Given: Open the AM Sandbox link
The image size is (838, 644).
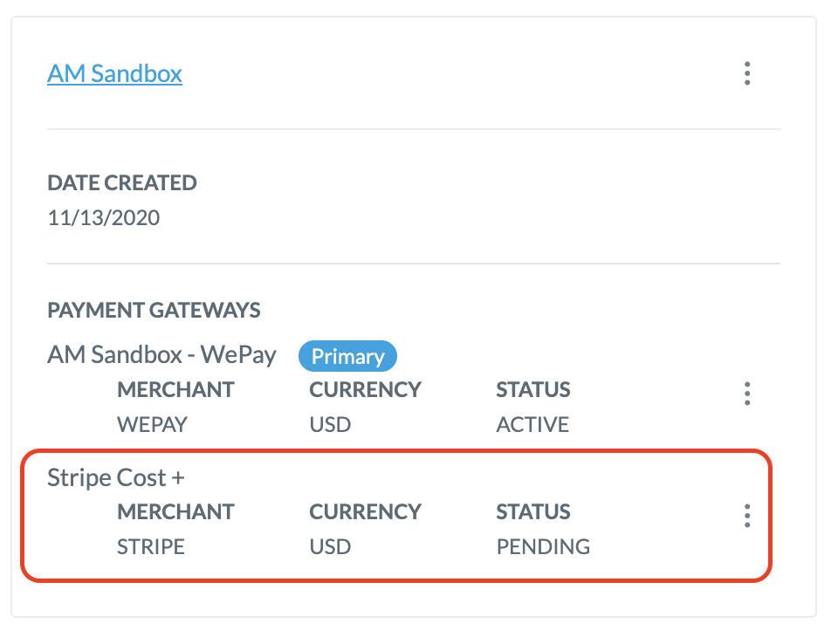Looking at the screenshot, I should click(x=114, y=74).
